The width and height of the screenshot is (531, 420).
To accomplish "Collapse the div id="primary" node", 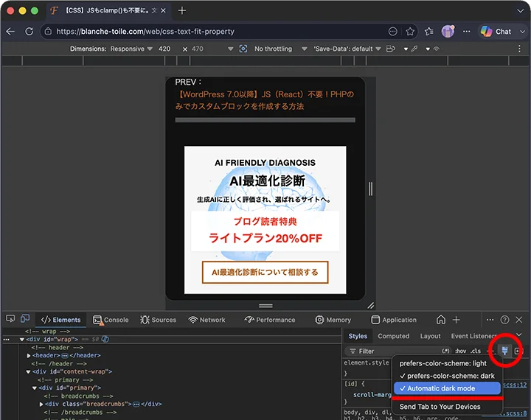I will point(35,388).
